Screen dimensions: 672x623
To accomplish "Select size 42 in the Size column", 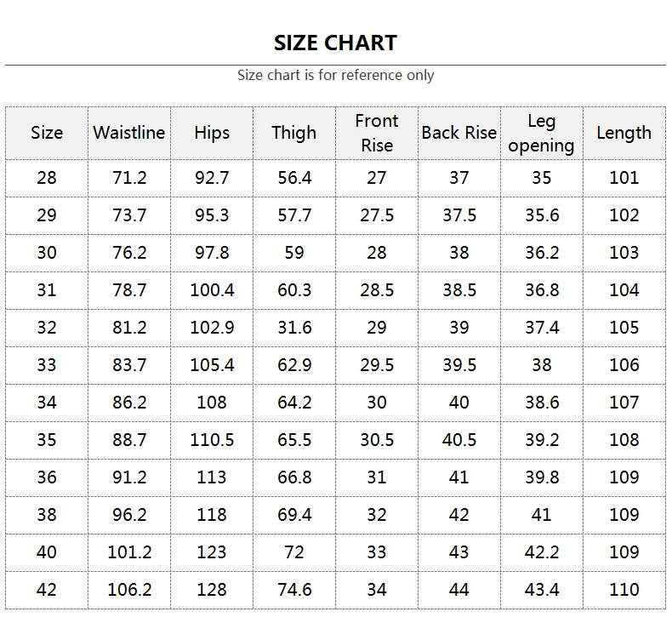I will [x=47, y=590].
